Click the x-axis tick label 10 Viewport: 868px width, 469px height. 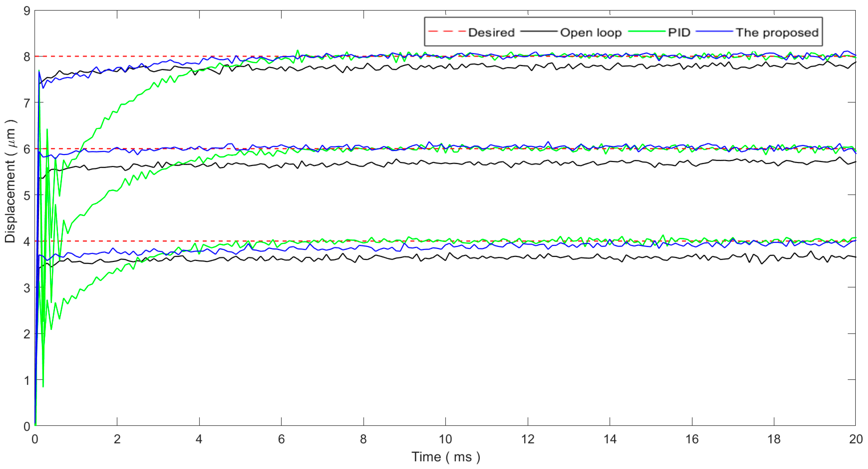tap(446, 439)
